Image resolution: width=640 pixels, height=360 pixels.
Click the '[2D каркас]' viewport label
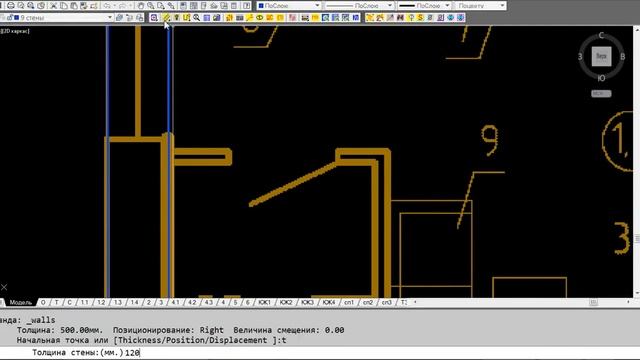pyautogui.click(x=15, y=31)
